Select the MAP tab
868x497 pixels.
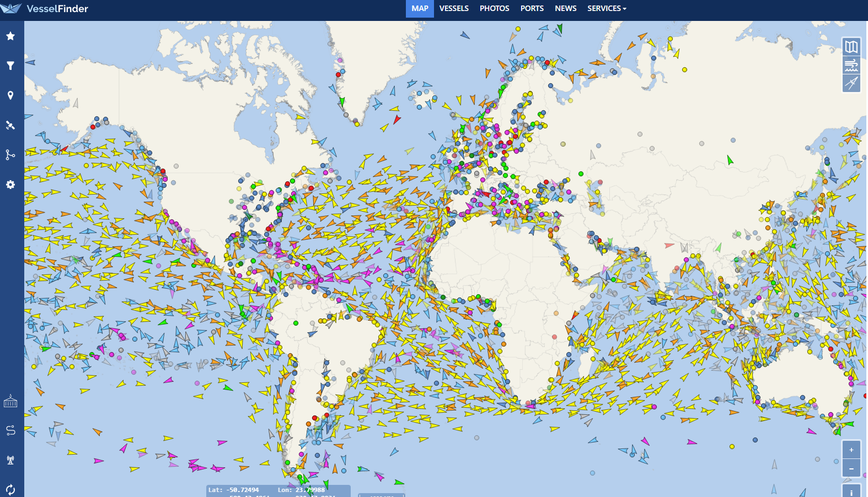tap(420, 8)
